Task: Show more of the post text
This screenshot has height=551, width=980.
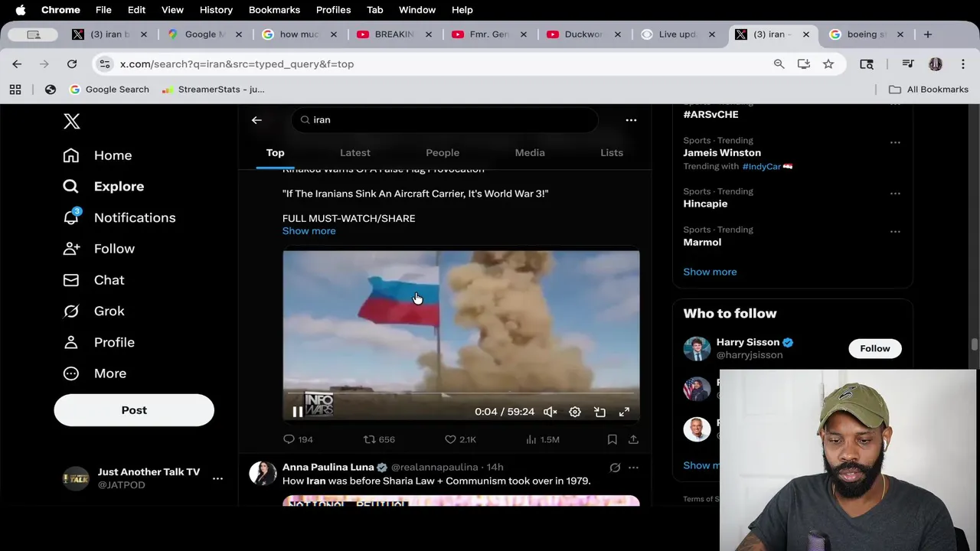Action: [x=309, y=231]
